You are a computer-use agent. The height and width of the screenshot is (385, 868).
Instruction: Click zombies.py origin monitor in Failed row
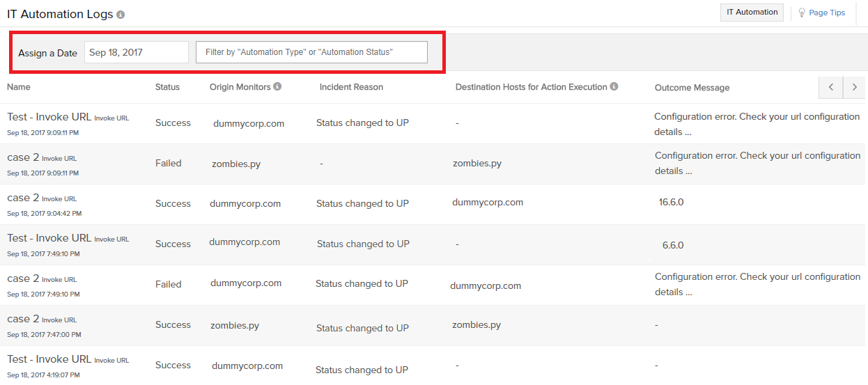(236, 164)
